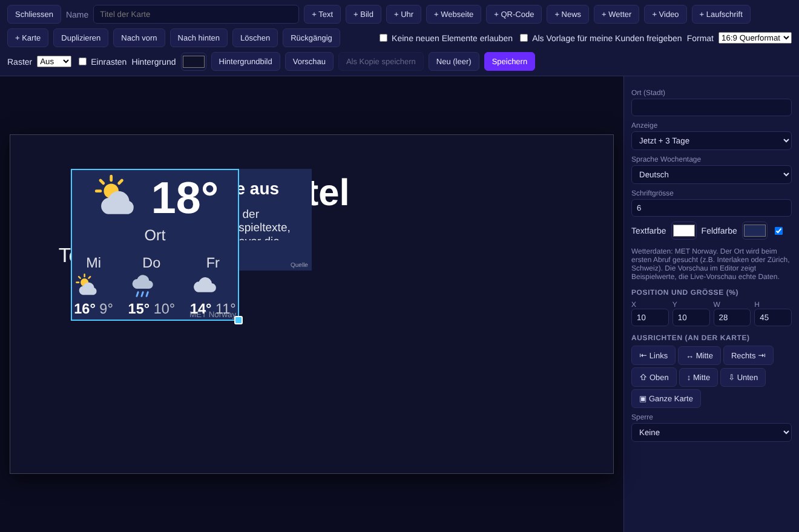Insert a Video element
Image resolution: width=799 pixels, height=532 pixels.
[x=665, y=15]
